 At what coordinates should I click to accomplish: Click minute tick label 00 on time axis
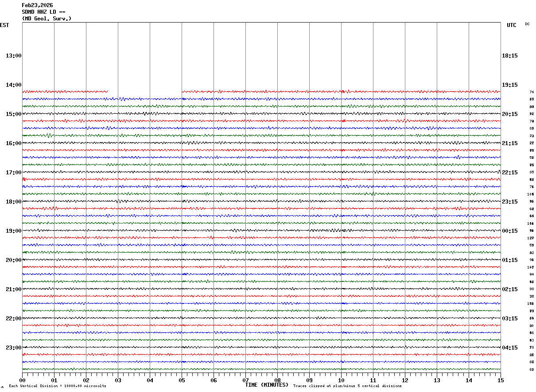pos(22,380)
